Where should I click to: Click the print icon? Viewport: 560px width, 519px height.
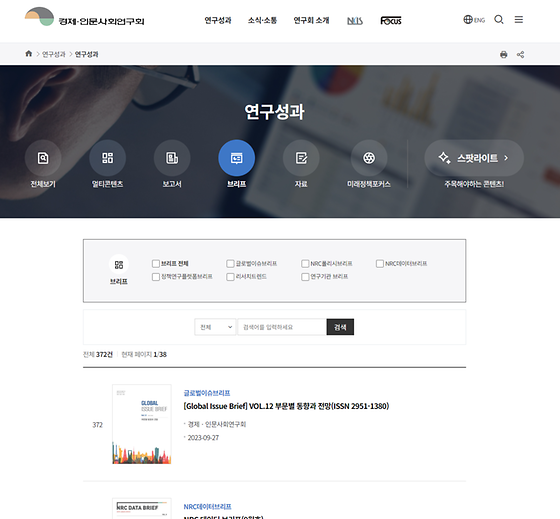click(x=504, y=55)
